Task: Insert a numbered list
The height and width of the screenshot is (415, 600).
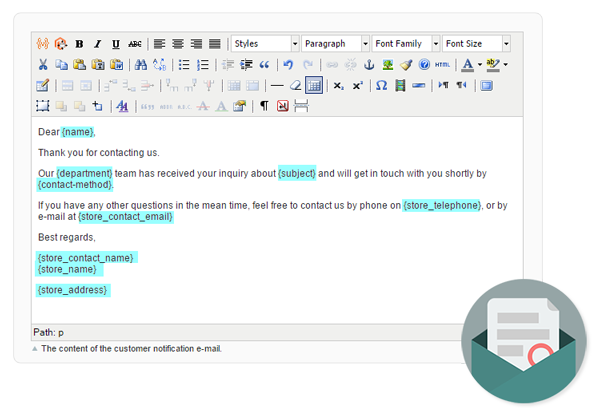Action: coord(203,65)
